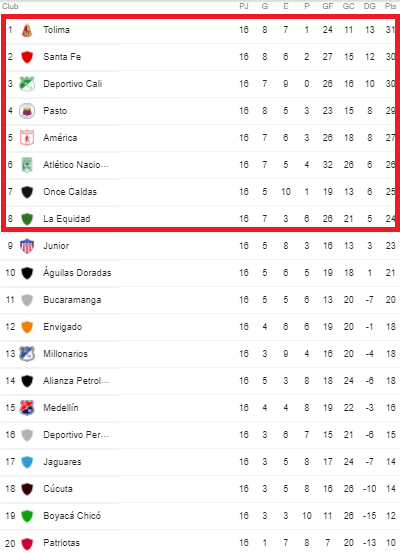The height and width of the screenshot is (553, 400).
Task: Click the Deportivo Cali crest icon
Action: click(x=27, y=84)
